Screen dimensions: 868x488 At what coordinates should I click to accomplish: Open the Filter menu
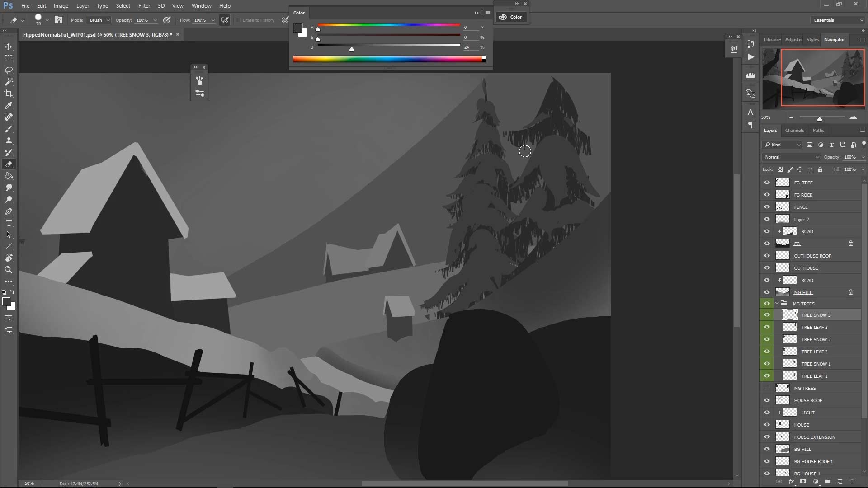point(144,5)
